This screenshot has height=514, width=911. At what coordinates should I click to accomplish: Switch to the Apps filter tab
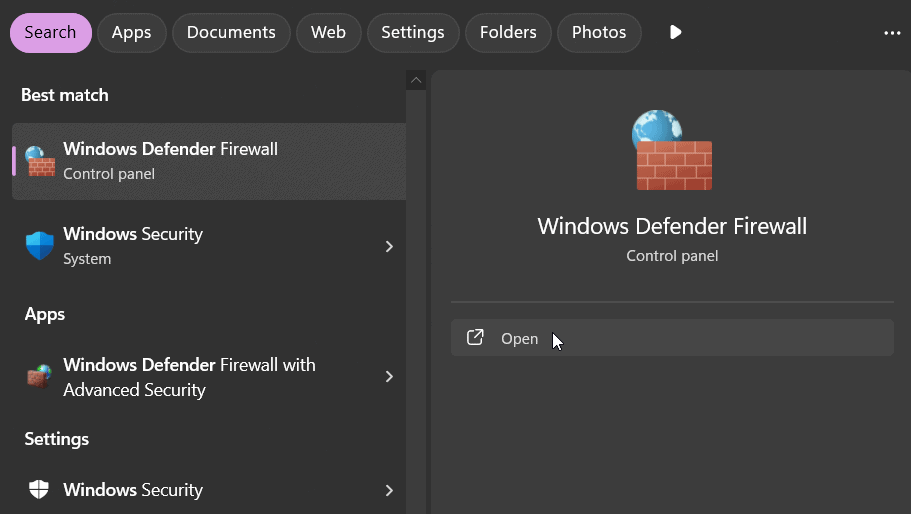pos(131,33)
